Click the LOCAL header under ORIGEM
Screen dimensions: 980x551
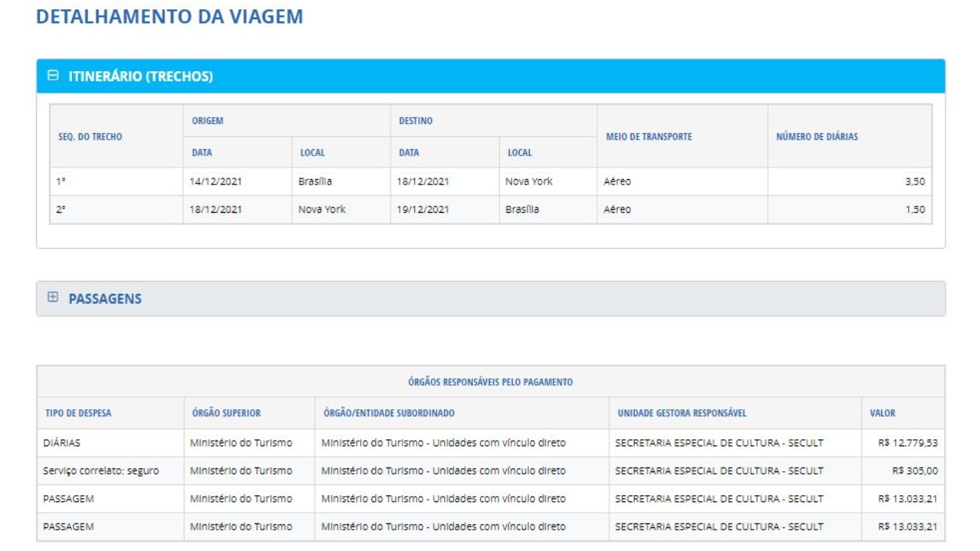[312, 152]
